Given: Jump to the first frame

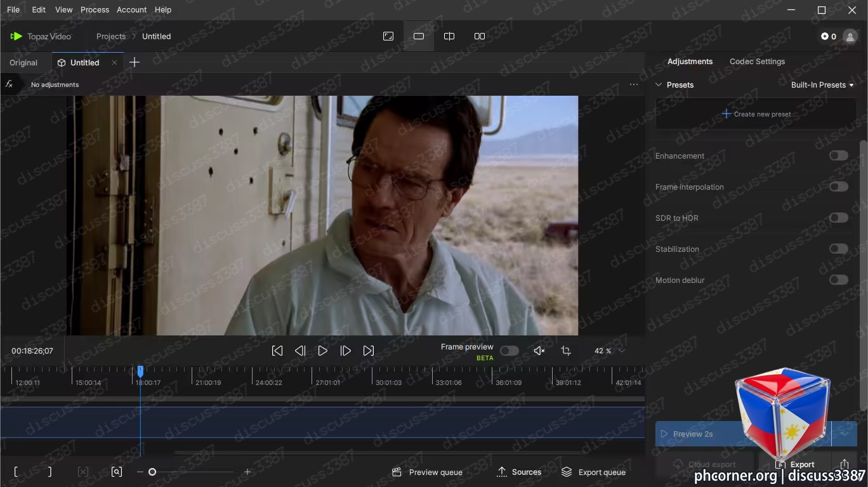Looking at the screenshot, I should [277, 351].
